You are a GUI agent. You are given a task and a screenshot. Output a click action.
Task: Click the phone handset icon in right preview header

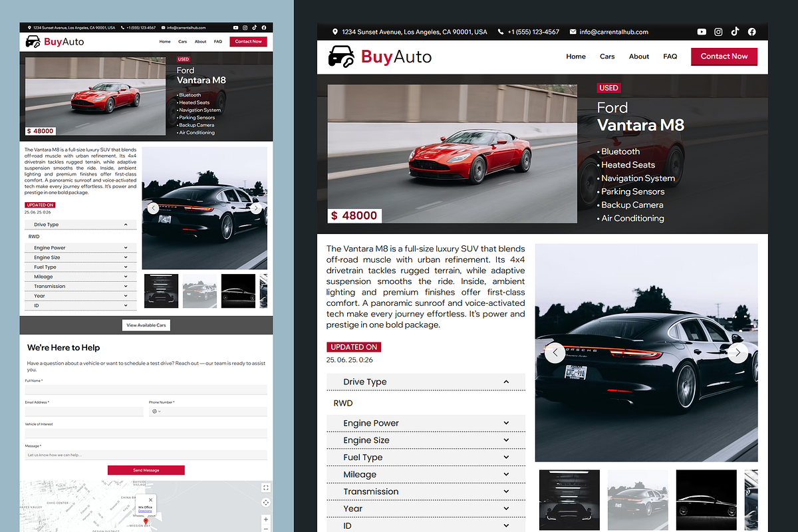tap(500, 32)
